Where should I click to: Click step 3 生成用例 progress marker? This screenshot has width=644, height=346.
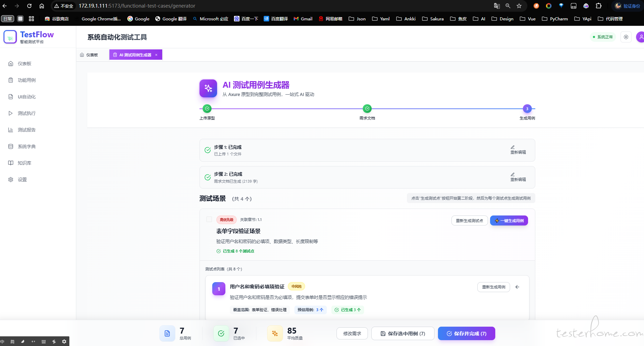(527, 109)
